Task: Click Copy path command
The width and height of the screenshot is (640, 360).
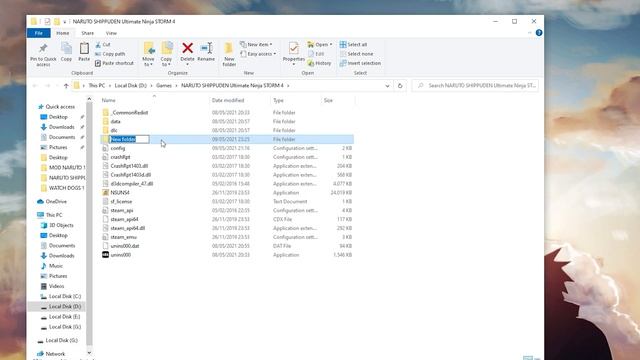Action: pos(110,54)
